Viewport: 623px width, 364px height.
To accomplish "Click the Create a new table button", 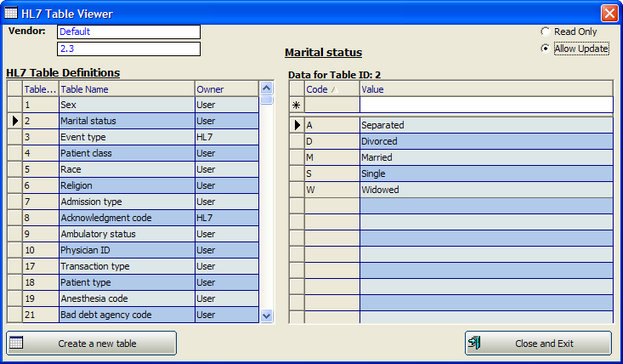I will [91, 343].
